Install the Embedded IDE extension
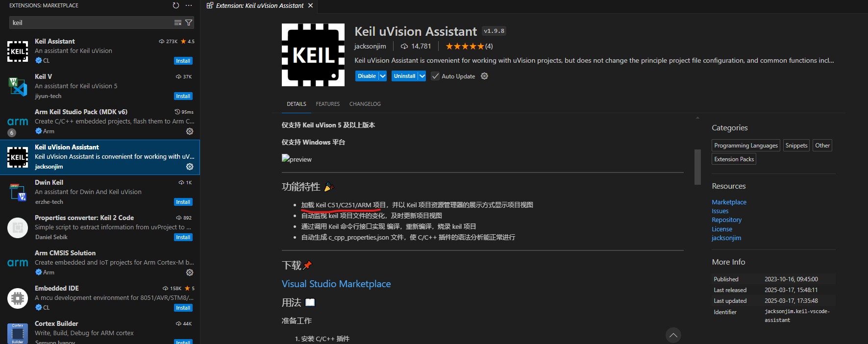The width and height of the screenshot is (868, 344). pyautogui.click(x=183, y=308)
